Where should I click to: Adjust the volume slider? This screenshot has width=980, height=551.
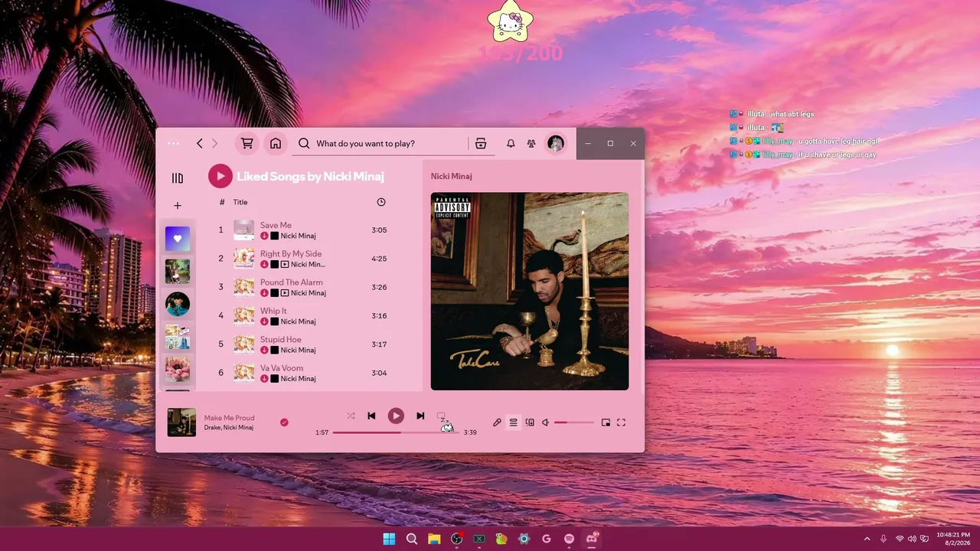coord(574,422)
